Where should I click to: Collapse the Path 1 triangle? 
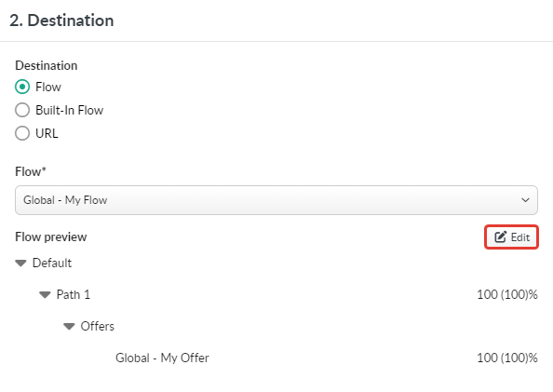45,294
